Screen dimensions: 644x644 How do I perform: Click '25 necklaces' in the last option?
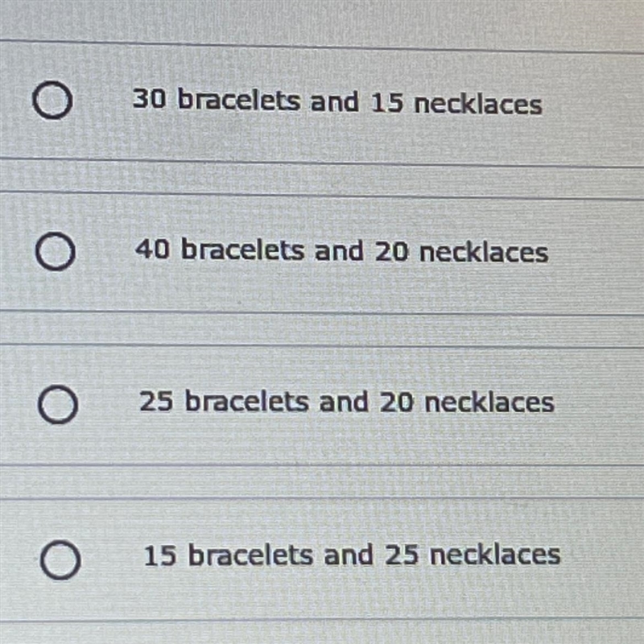pyautogui.click(x=473, y=555)
